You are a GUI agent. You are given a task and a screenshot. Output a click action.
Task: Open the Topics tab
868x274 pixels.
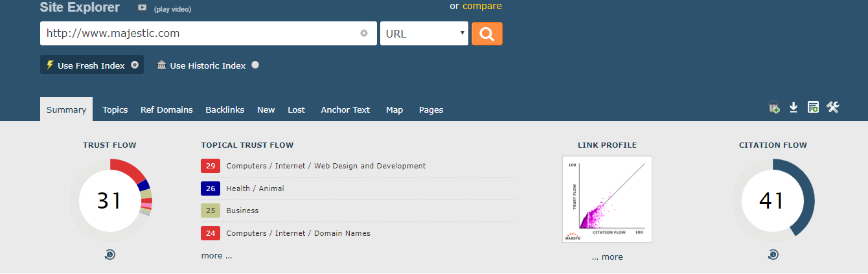tap(115, 109)
